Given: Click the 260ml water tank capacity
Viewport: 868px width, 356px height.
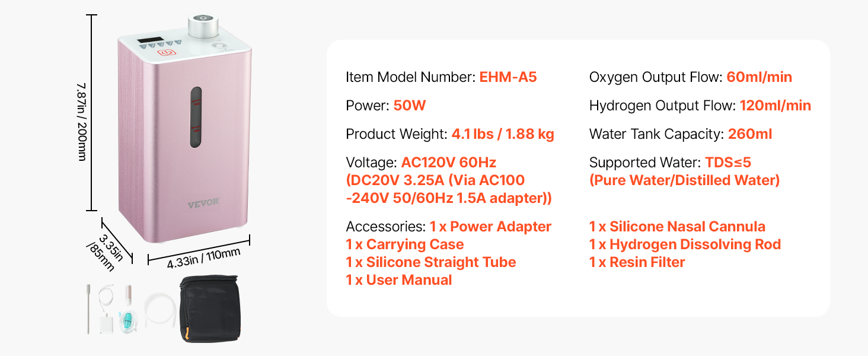Looking at the screenshot, I should point(749,134).
